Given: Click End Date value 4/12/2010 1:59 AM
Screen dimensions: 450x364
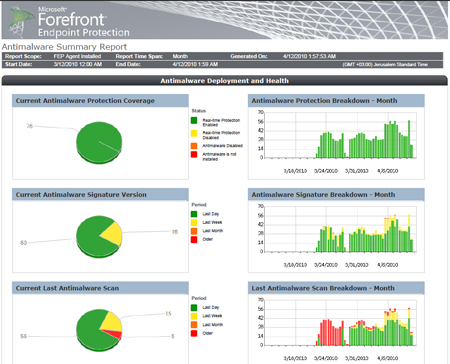Looking at the screenshot, I should click(195, 64).
